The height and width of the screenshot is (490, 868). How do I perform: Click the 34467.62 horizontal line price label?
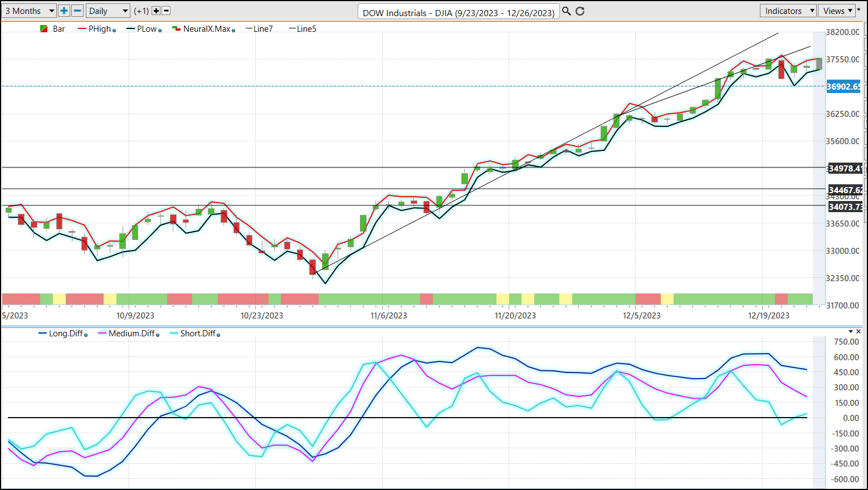click(x=845, y=190)
